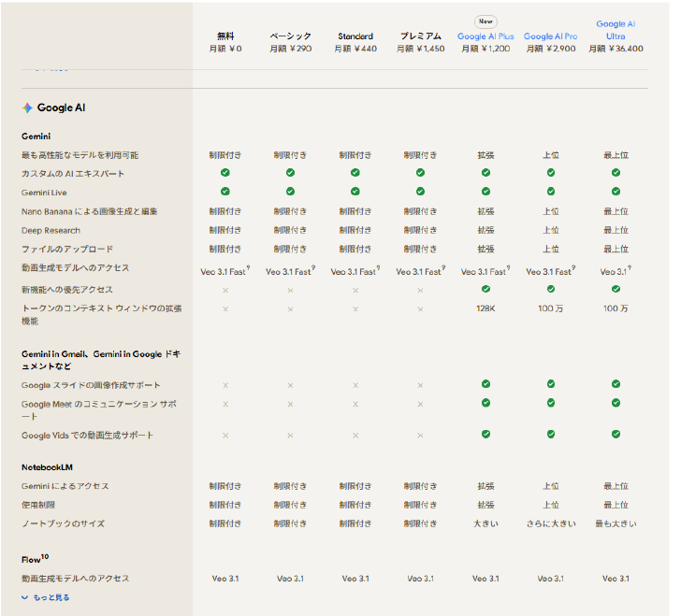The height and width of the screenshot is (616, 681).
Task: Click Gemini Live checkmark in 無料 column
Action: (225, 192)
